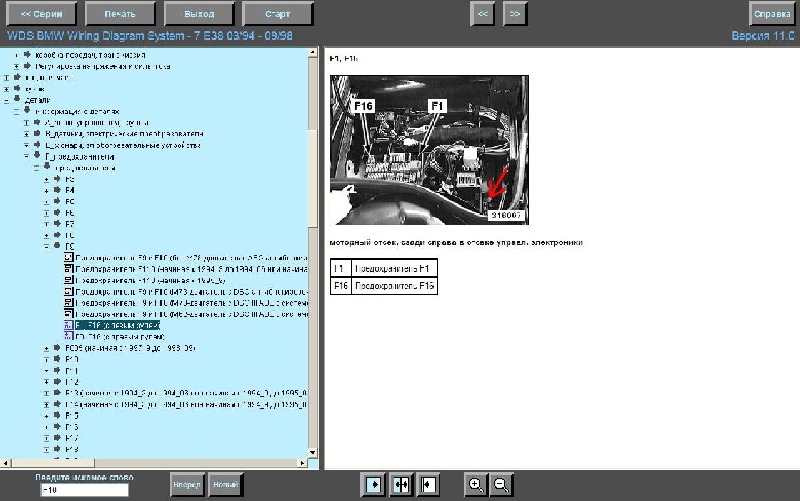Viewport: 800px width, 501px height.
Task: Click the Старт button
Action: (x=278, y=14)
